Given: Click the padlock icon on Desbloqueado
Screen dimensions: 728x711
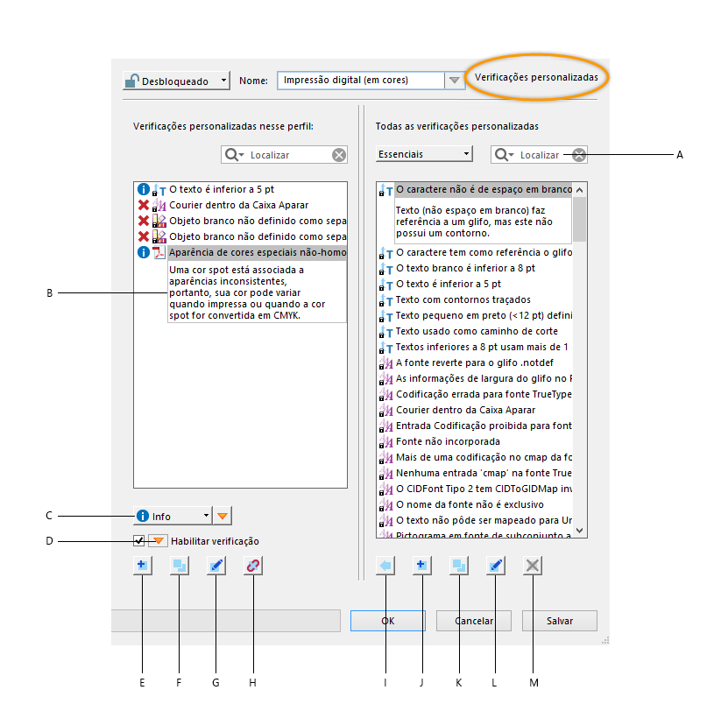Looking at the screenshot, I should tap(132, 81).
